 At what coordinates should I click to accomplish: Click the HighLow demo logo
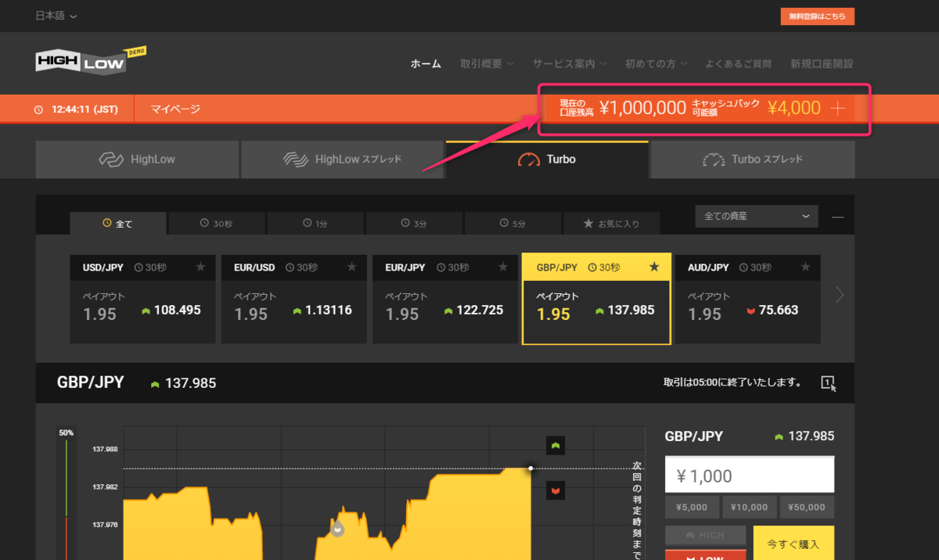coord(91,62)
